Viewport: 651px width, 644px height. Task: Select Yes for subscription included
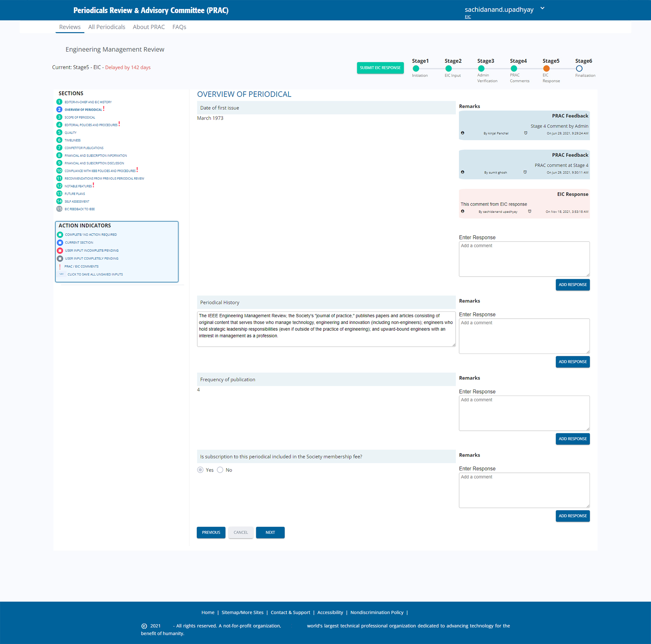pyautogui.click(x=200, y=470)
